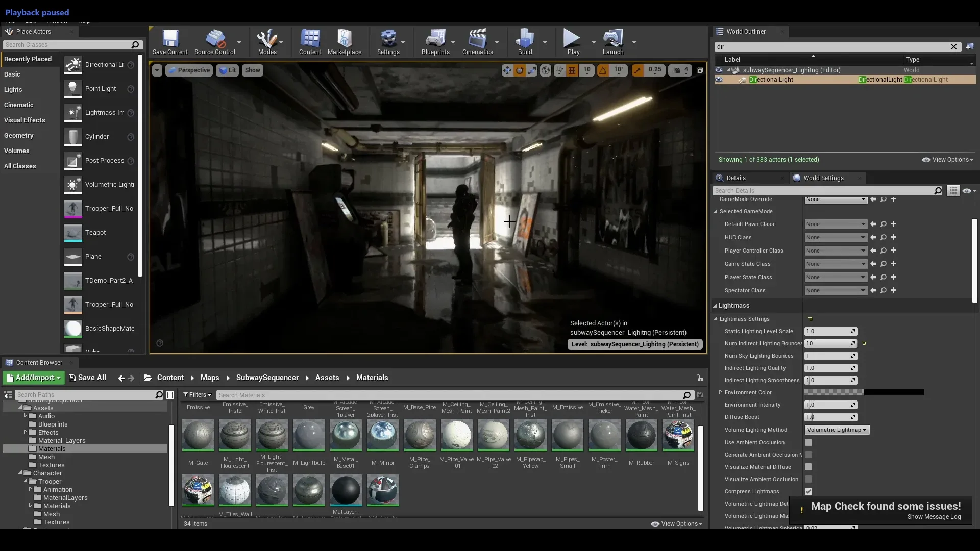This screenshot has height=551, width=980.
Task: Select the Marketplace icon
Action: click(x=344, y=42)
